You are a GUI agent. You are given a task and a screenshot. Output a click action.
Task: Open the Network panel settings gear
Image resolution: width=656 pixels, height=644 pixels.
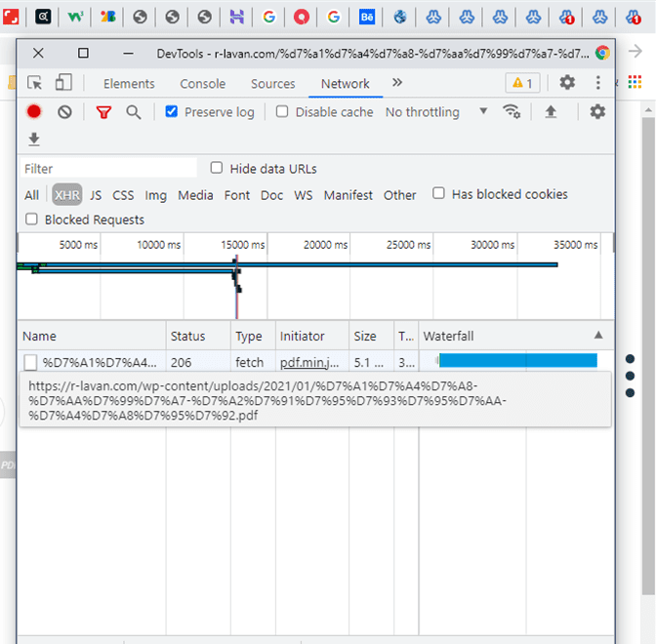[597, 111]
